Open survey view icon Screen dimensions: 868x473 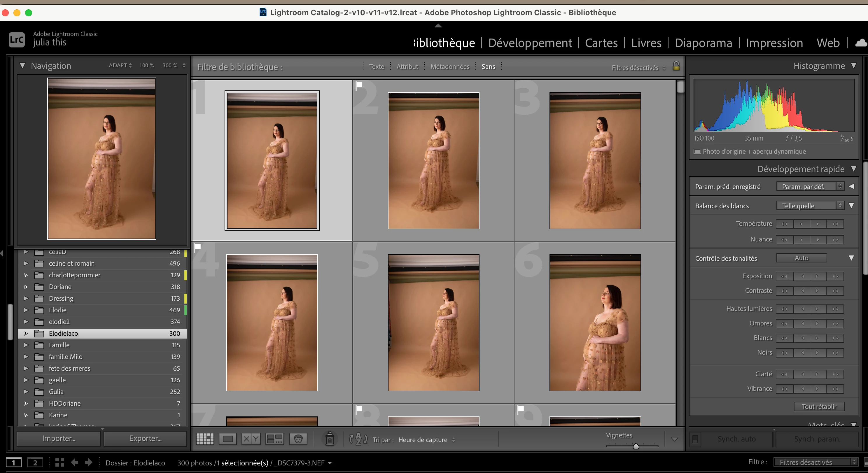coord(274,439)
